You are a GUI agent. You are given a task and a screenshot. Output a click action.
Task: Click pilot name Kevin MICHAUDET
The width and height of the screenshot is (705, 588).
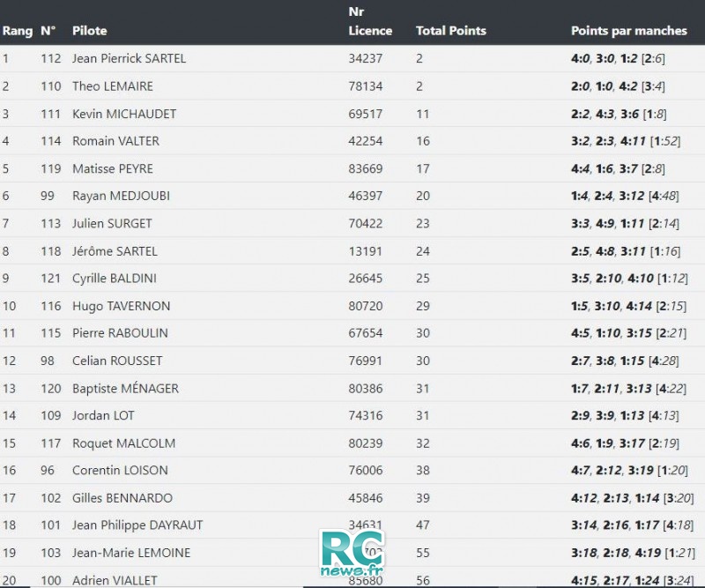(x=124, y=114)
